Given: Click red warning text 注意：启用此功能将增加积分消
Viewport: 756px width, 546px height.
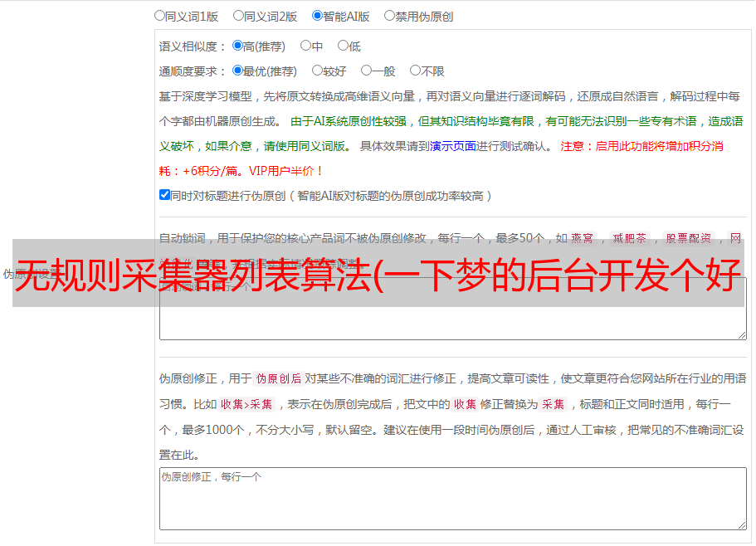Looking at the screenshot, I should (x=641, y=146).
